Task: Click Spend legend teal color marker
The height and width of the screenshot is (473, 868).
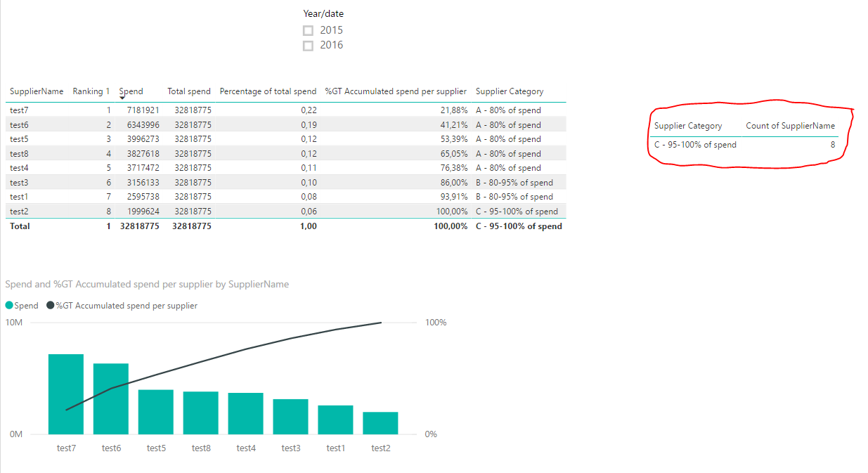Action: (x=9, y=306)
